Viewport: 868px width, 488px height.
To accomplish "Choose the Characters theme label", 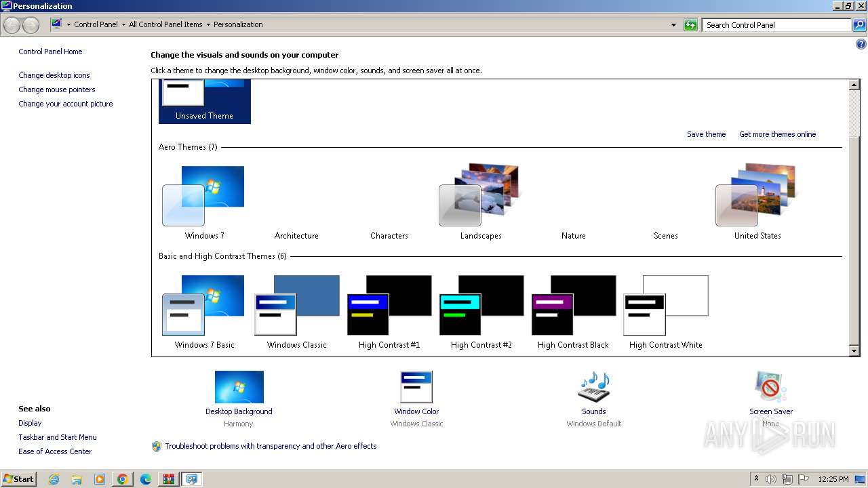I will click(x=389, y=236).
